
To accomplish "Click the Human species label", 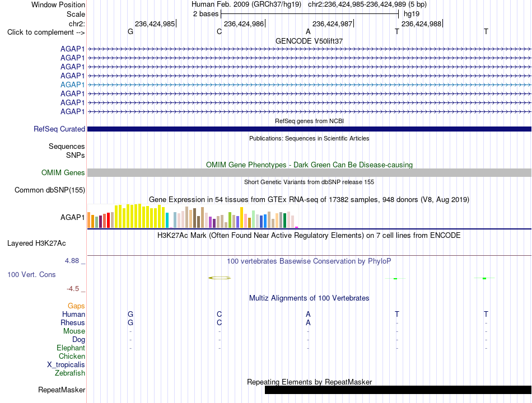I will [73, 314].
